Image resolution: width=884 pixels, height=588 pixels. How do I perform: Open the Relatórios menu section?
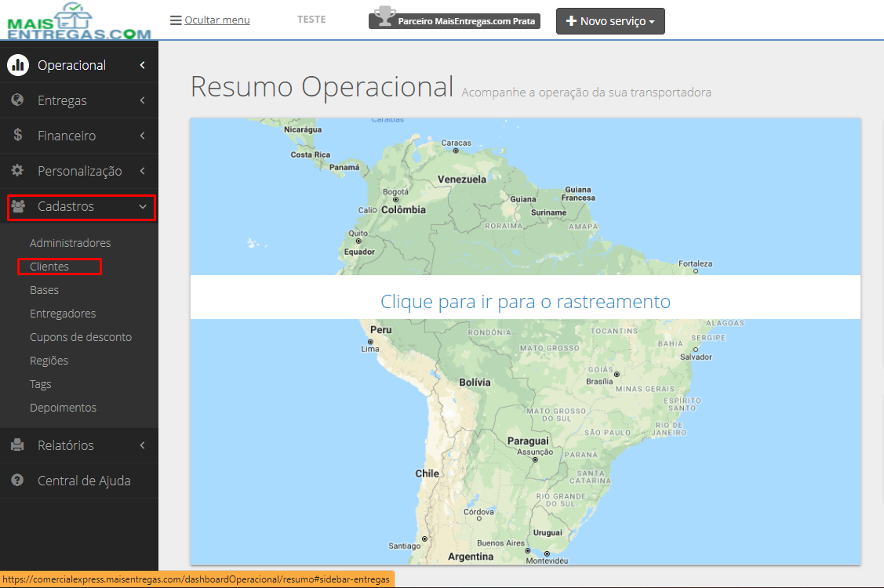click(x=79, y=445)
